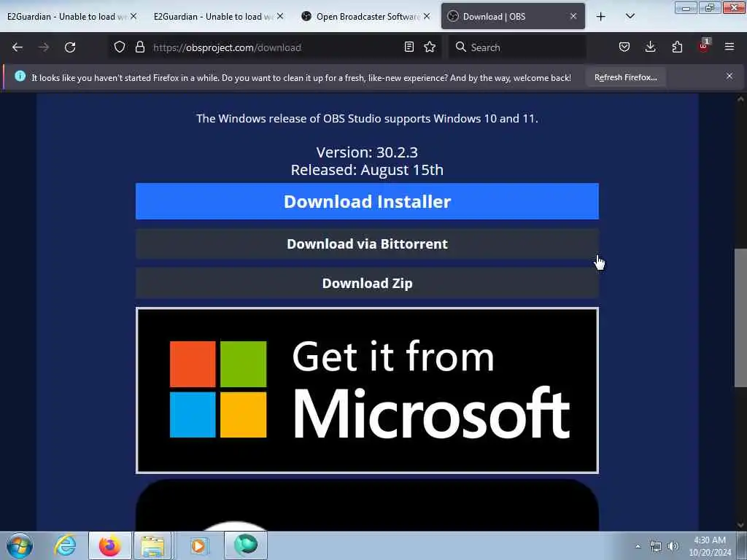Open Windows Explorer folder from taskbar
This screenshot has height=560, width=747.
click(x=152, y=545)
